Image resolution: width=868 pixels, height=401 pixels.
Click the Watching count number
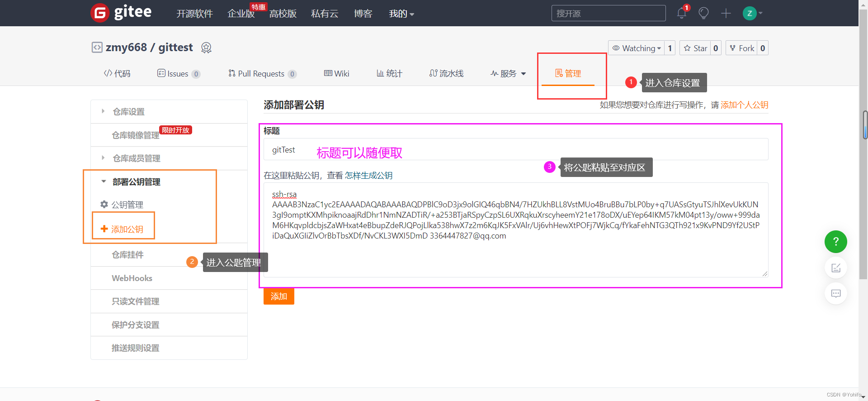[x=670, y=48]
